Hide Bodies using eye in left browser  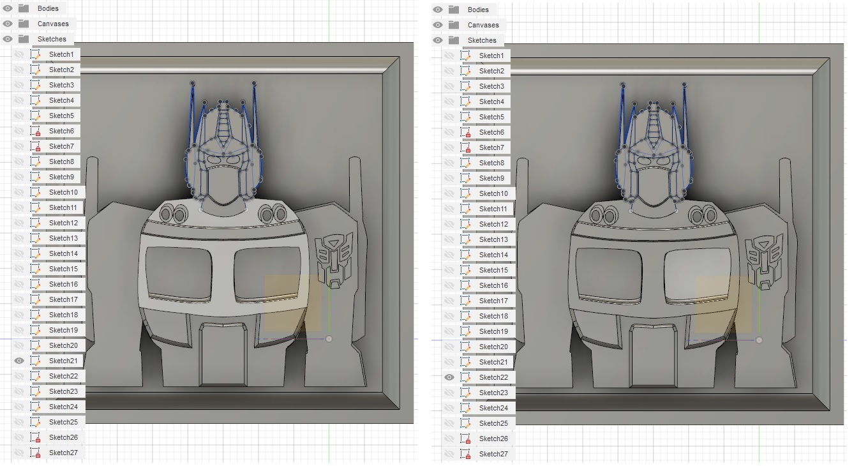pos(8,8)
